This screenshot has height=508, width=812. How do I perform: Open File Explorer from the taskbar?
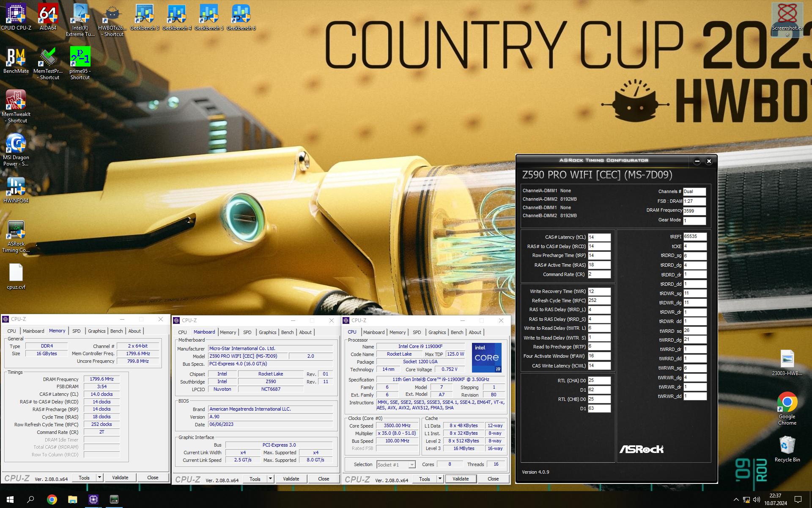(72, 500)
